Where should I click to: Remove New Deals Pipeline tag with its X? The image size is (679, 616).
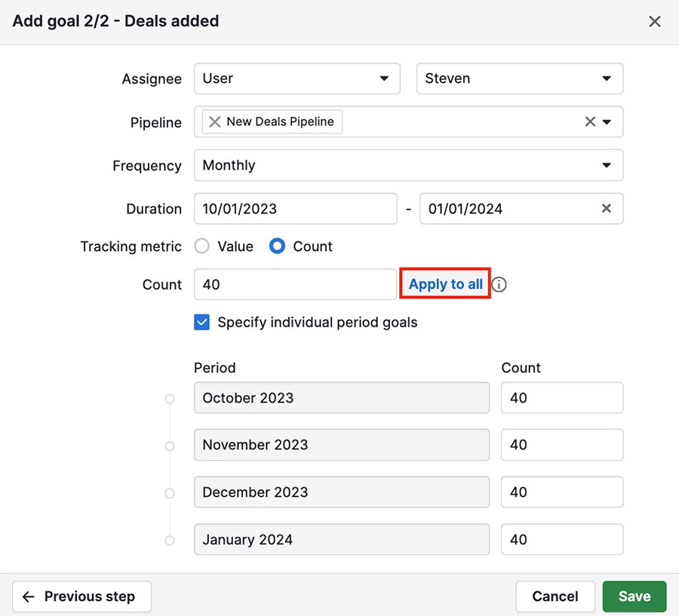pyautogui.click(x=215, y=121)
